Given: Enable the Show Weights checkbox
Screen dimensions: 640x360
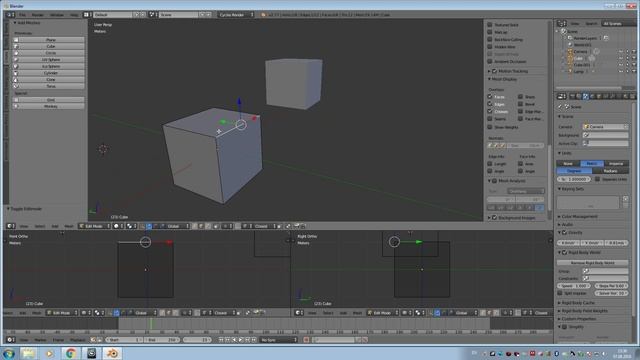Looking at the screenshot, I should pos(490,127).
